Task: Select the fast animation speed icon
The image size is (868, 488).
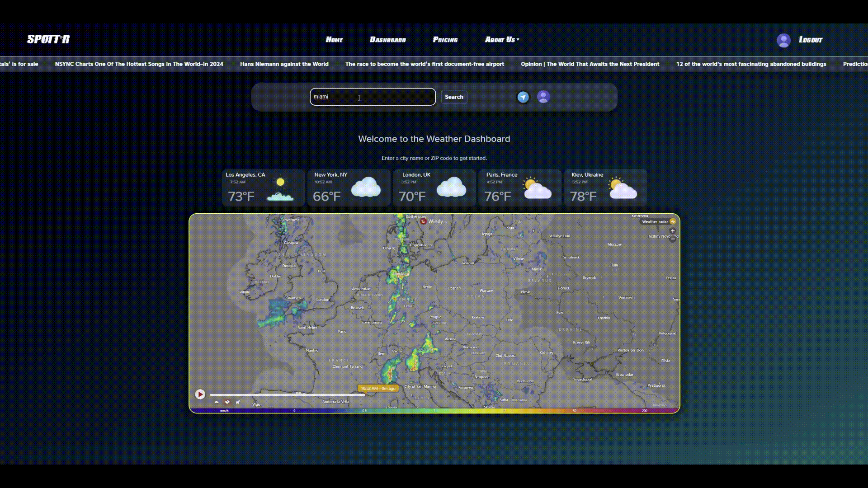Action: (x=238, y=402)
